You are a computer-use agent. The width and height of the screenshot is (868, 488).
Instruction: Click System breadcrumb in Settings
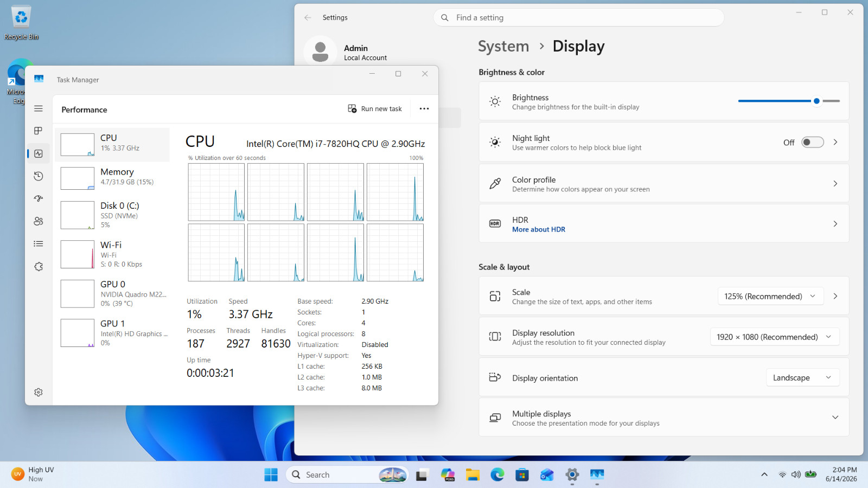503,46
